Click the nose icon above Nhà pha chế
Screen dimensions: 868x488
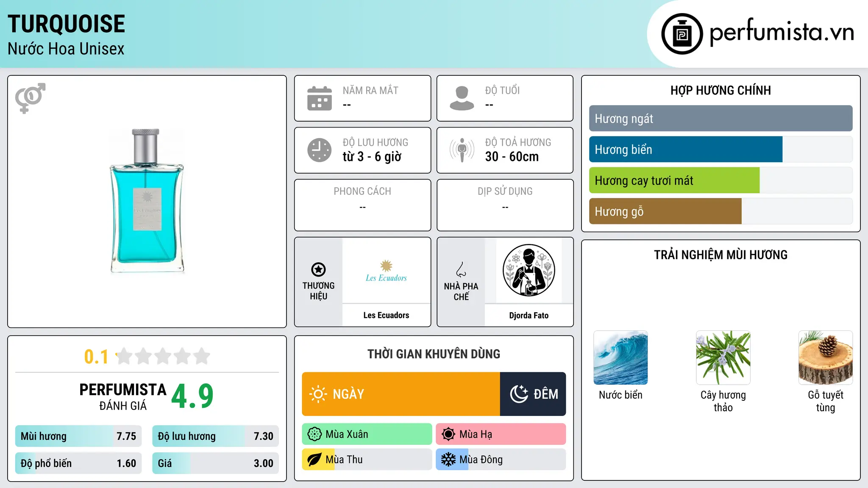pyautogui.click(x=461, y=269)
